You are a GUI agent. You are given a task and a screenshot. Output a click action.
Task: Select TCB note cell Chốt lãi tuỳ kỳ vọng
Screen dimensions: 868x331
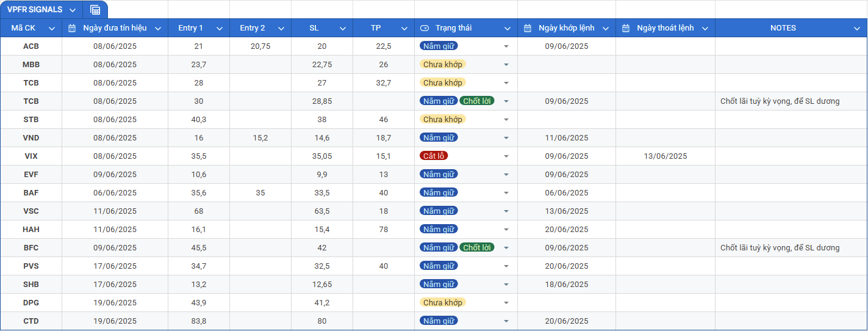point(780,101)
